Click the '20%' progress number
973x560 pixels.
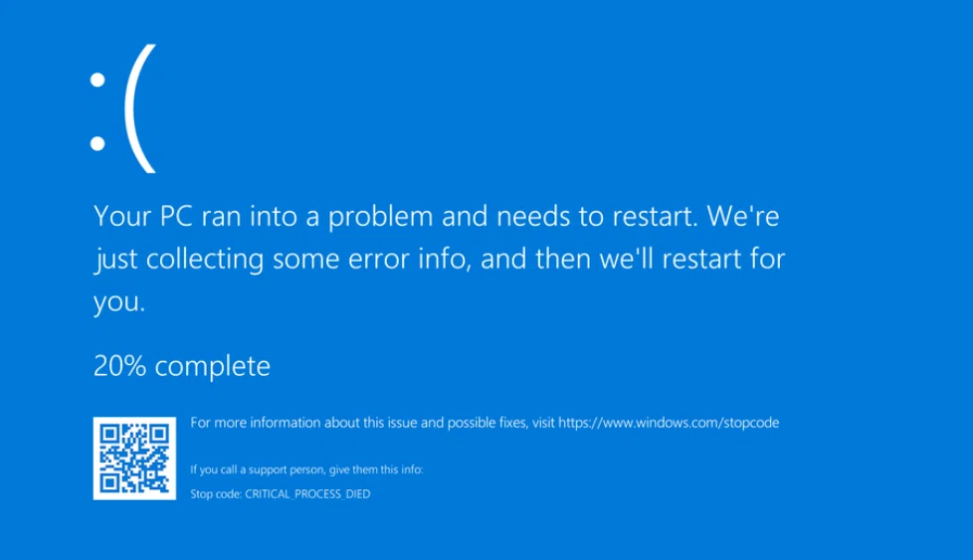(119, 366)
